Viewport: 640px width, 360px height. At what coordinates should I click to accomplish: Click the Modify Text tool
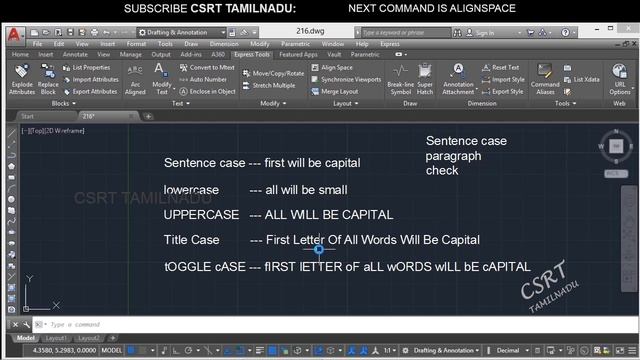[162, 80]
